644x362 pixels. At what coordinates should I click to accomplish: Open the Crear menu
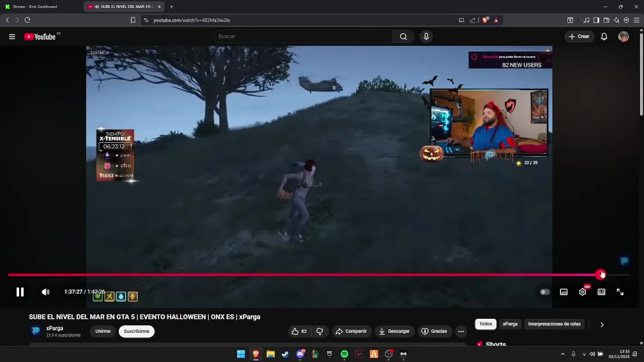579,37
